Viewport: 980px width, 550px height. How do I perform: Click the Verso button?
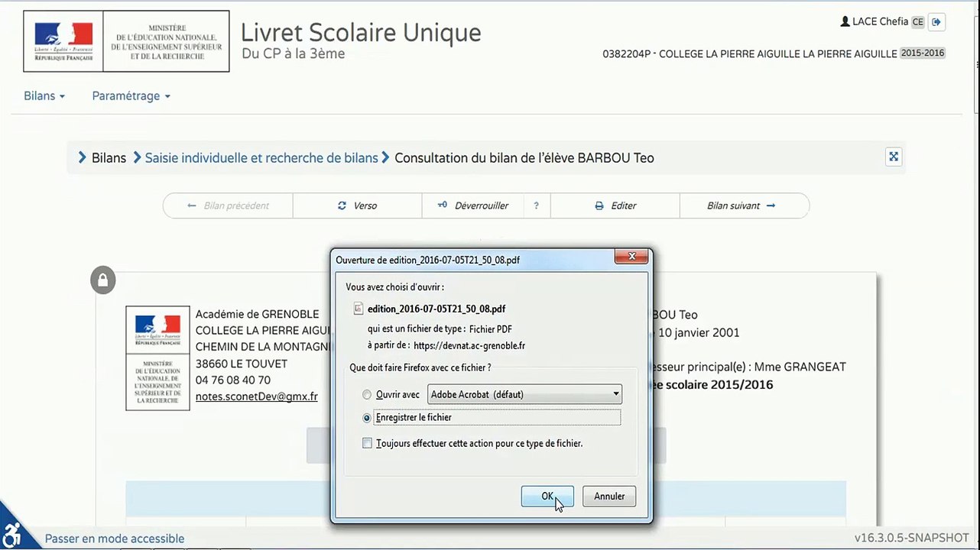click(x=357, y=205)
